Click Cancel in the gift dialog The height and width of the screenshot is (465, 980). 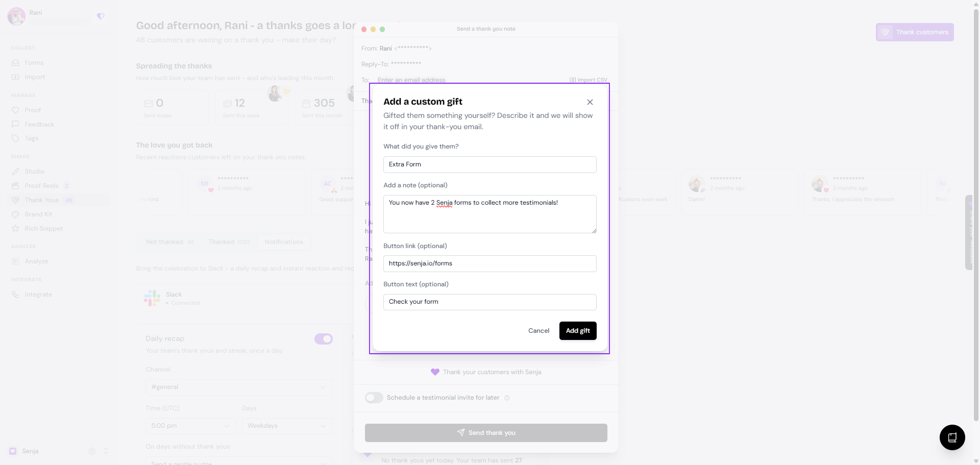(538, 331)
